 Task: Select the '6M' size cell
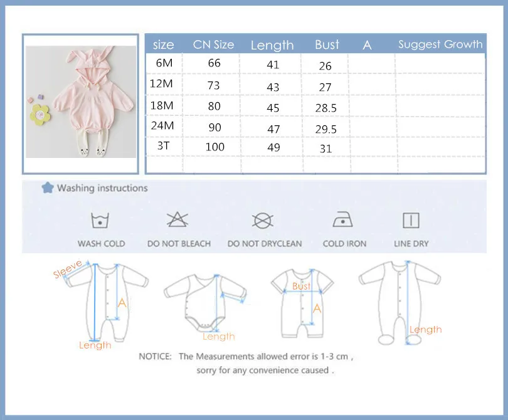(x=164, y=63)
